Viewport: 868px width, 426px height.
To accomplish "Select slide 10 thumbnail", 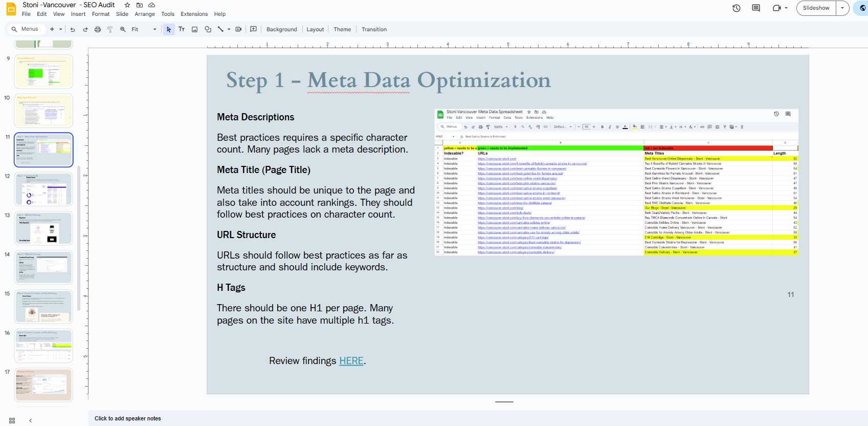I will pos(43,111).
